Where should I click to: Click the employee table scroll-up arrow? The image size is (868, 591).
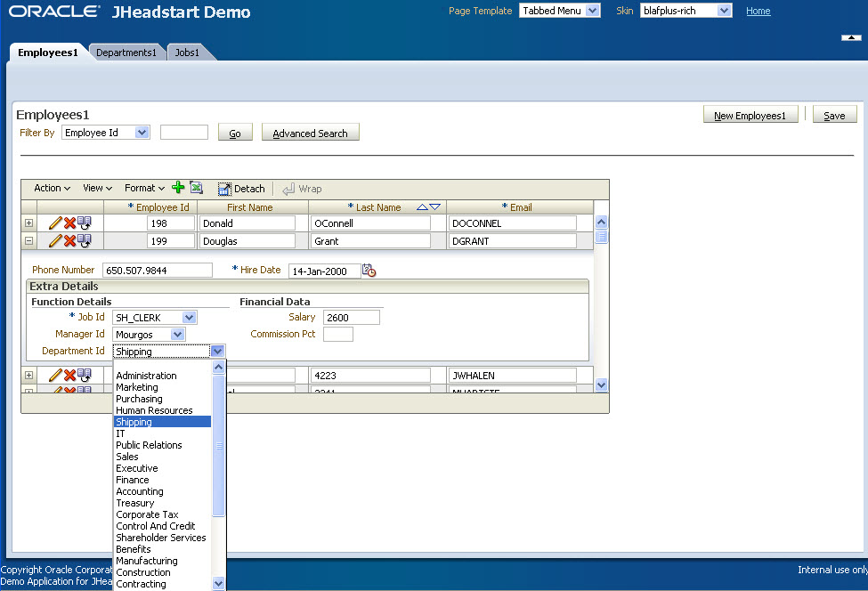601,223
